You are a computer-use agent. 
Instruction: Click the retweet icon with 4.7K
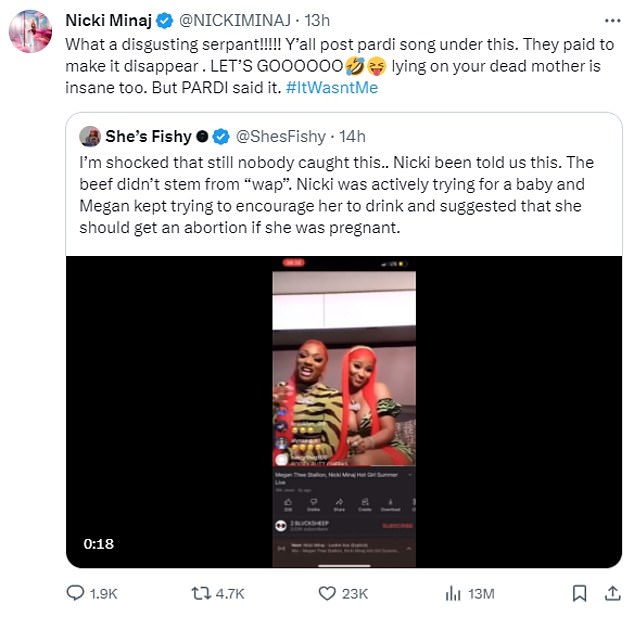[201, 593]
